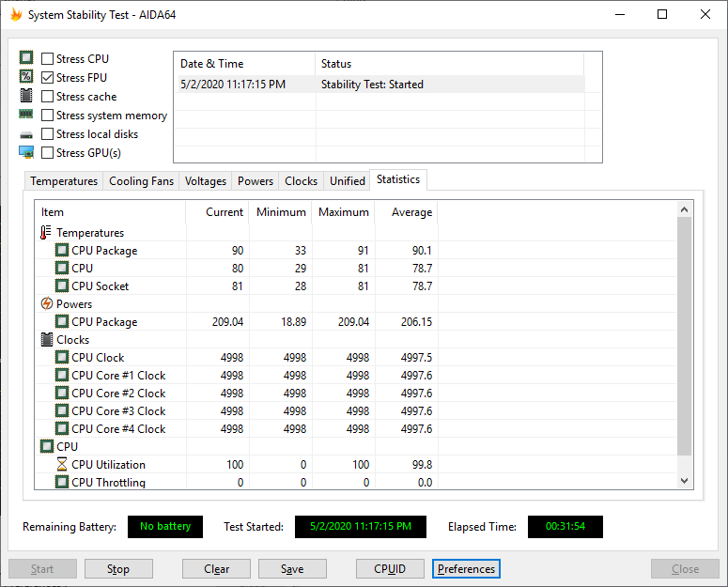The height and width of the screenshot is (587, 728).
Task: Click the Date & Time log column header
Action: [x=244, y=64]
